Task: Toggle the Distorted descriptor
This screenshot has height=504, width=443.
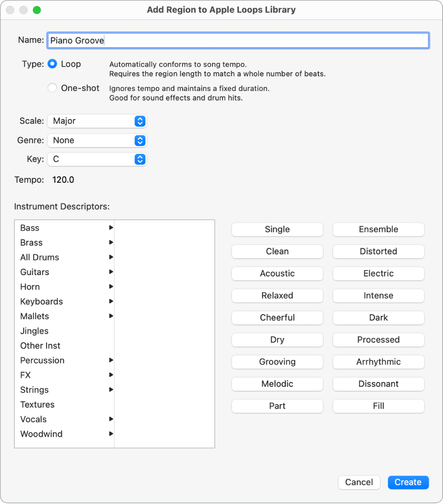Action: (378, 251)
